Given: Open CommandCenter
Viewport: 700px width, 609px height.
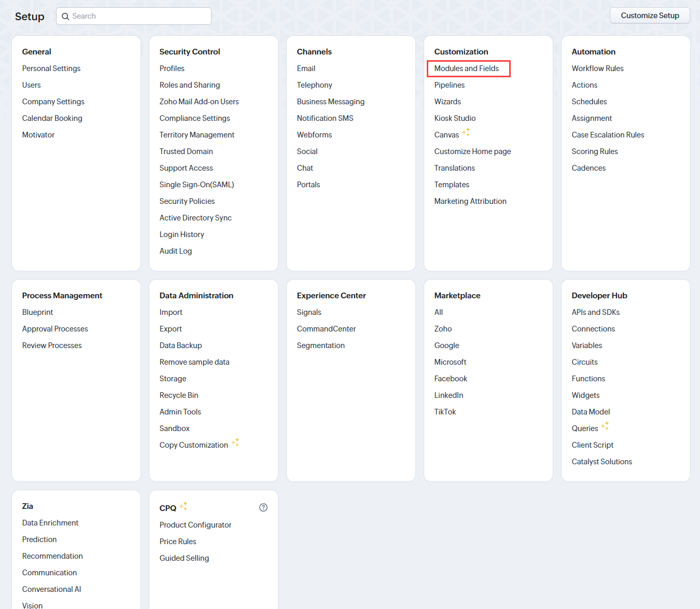Looking at the screenshot, I should pyautogui.click(x=327, y=329).
